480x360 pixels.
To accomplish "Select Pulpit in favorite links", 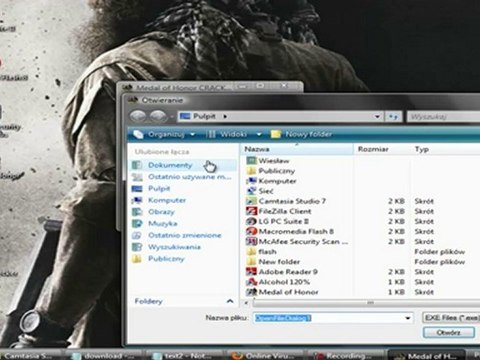I will pos(159,188).
